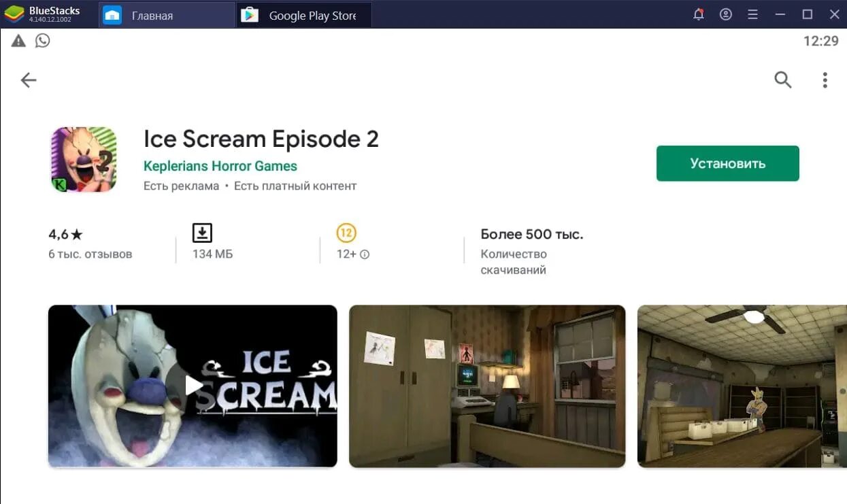Click the Ice Scream Episode 2 app icon
The width and height of the screenshot is (847, 504).
[84, 159]
